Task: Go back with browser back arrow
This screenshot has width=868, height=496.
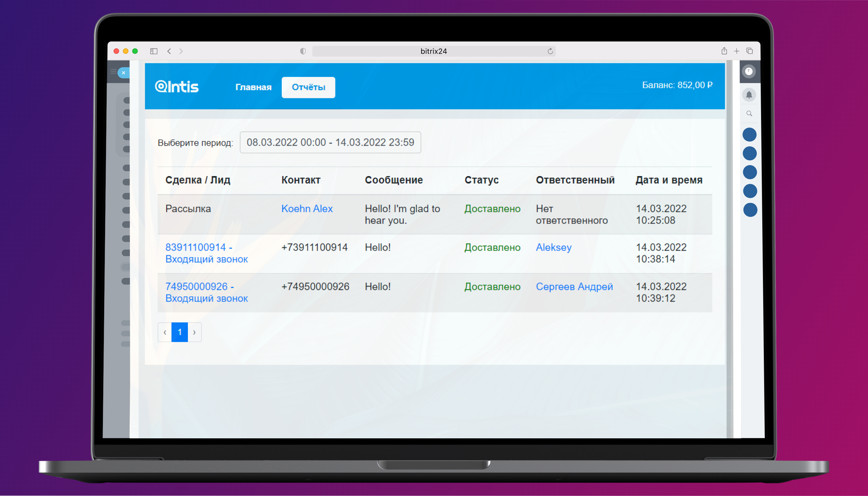Action: (169, 51)
